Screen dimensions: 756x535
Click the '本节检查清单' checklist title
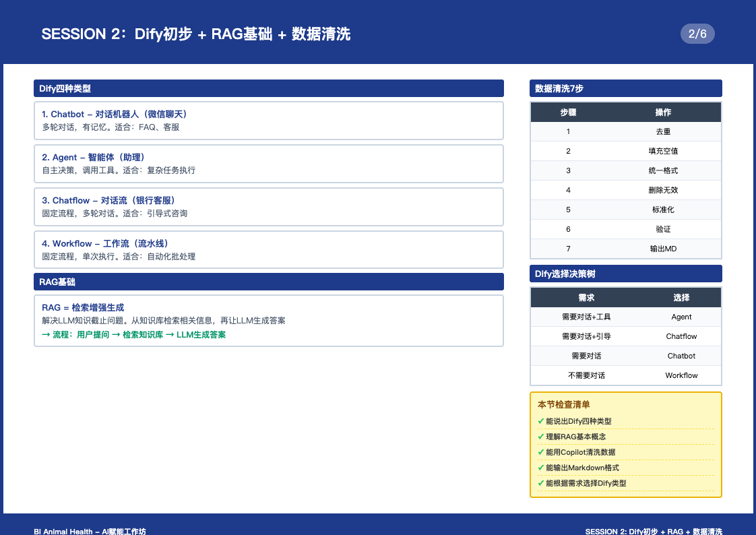tap(563, 405)
